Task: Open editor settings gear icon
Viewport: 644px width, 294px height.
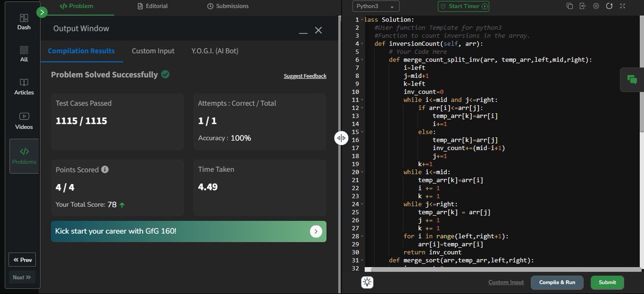Action: click(x=596, y=6)
